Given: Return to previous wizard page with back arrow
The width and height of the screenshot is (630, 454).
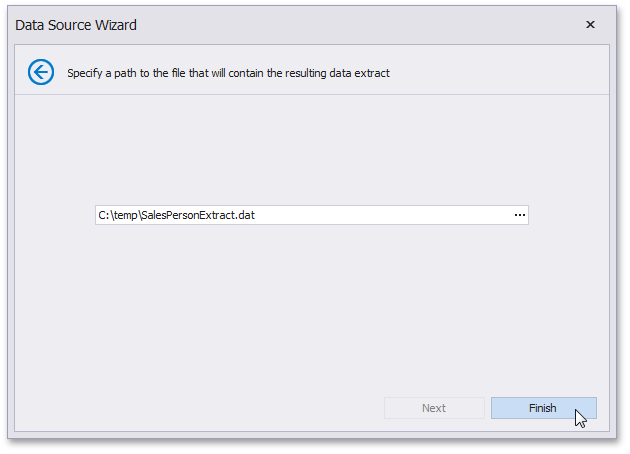Looking at the screenshot, I should tap(41, 72).
